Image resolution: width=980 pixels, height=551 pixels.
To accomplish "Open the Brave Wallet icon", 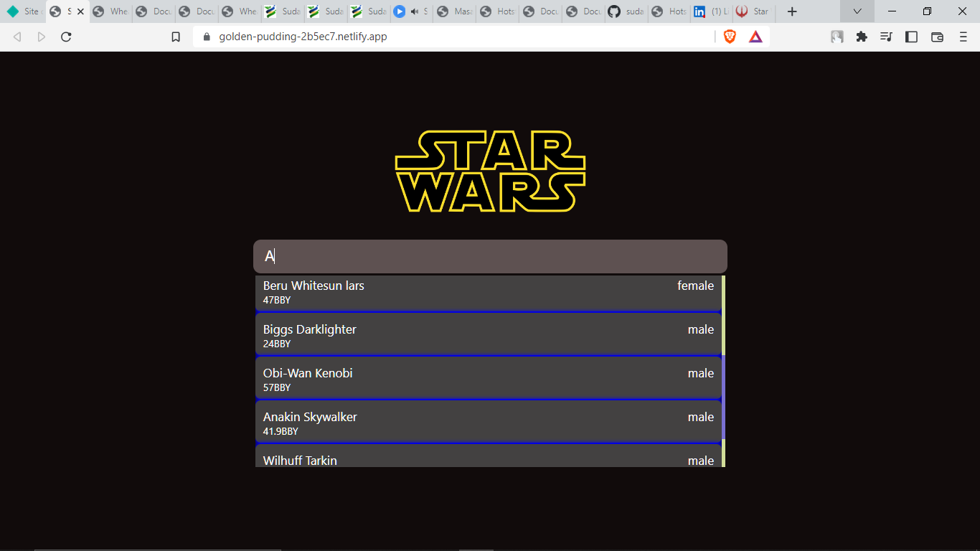I will coord(937,37).
